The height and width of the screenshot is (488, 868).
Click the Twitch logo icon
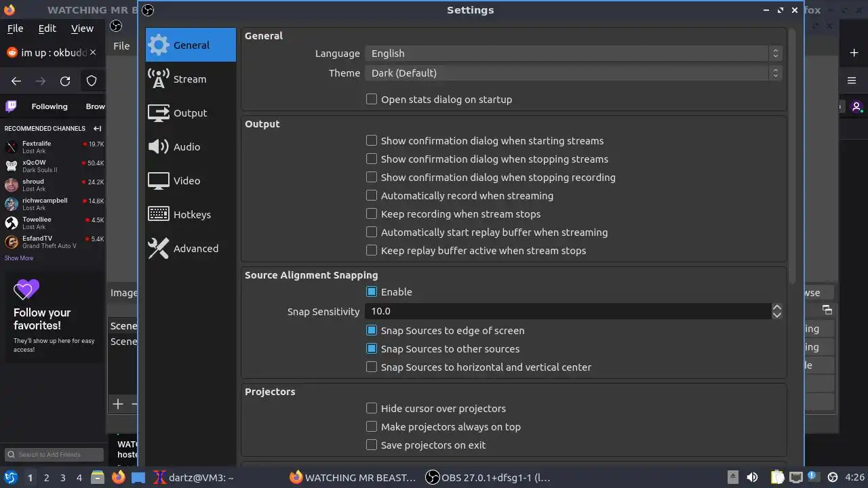pyautogui.click(x=12, y=106)
